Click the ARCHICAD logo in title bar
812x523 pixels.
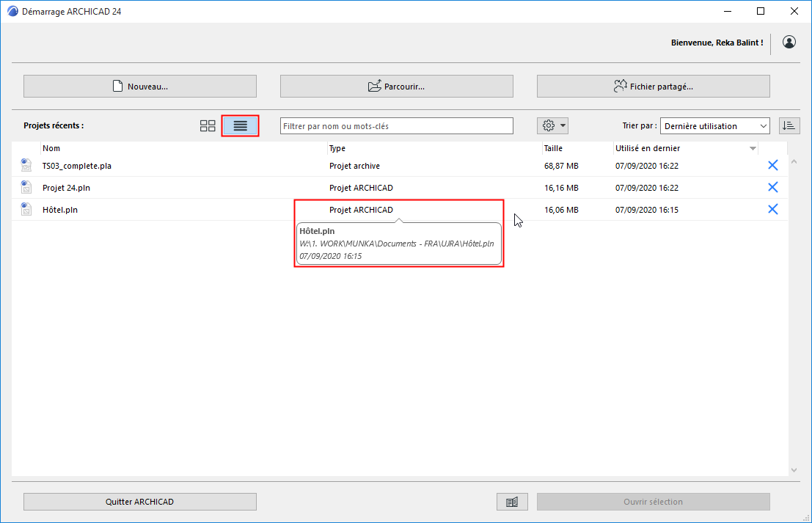tap(12, 12)
